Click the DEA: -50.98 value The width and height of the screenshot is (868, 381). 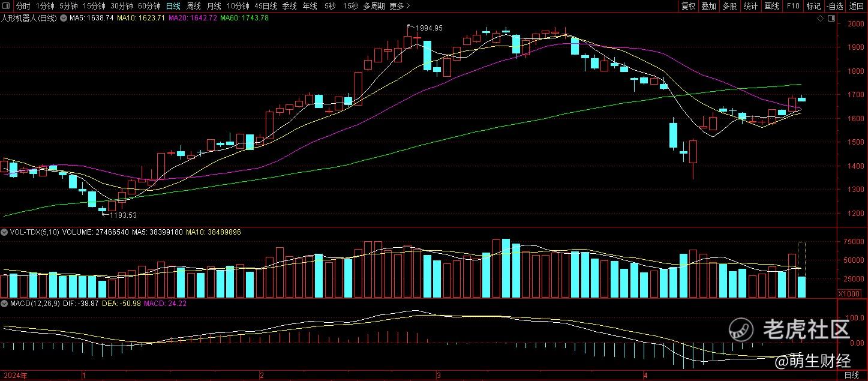click(121, 304)
